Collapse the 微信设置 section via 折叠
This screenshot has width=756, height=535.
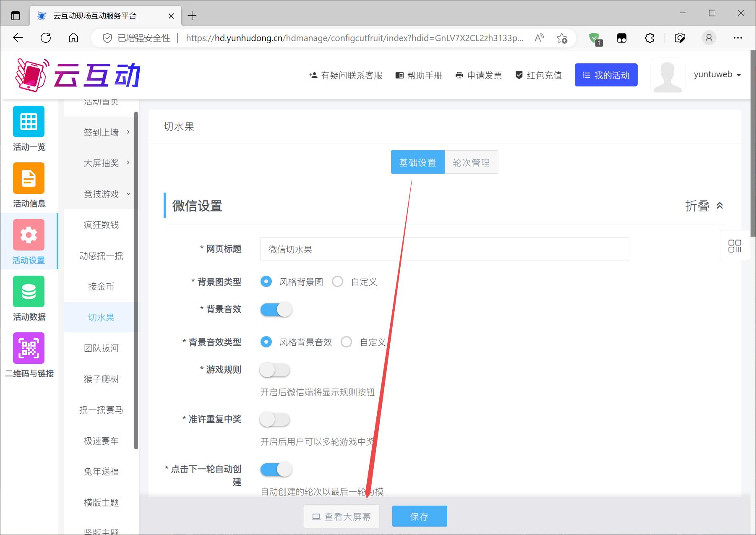click(704, 206)
